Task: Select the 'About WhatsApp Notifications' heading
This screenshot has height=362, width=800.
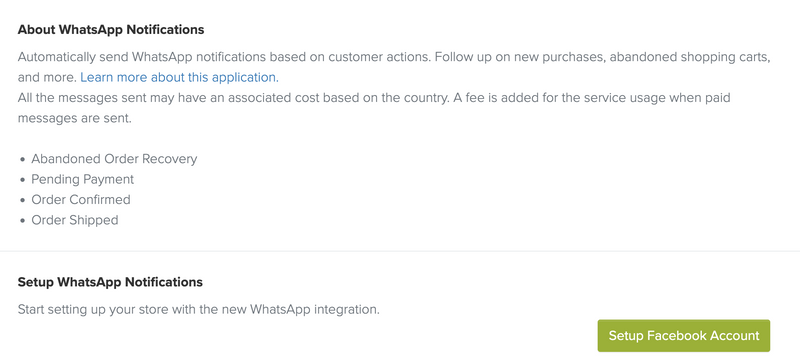Action: tap(111, 30)
